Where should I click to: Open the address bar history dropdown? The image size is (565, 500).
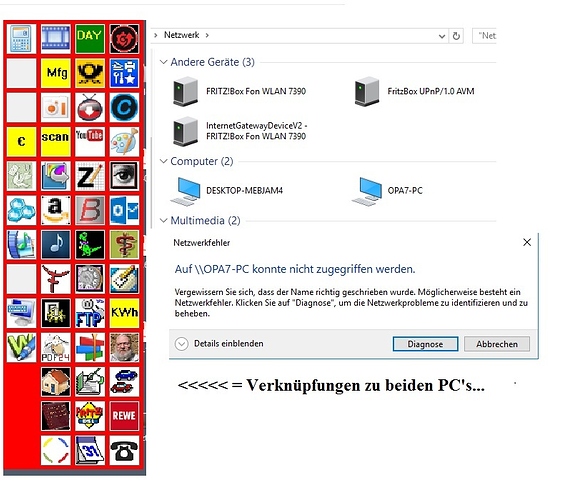point(442,36)
